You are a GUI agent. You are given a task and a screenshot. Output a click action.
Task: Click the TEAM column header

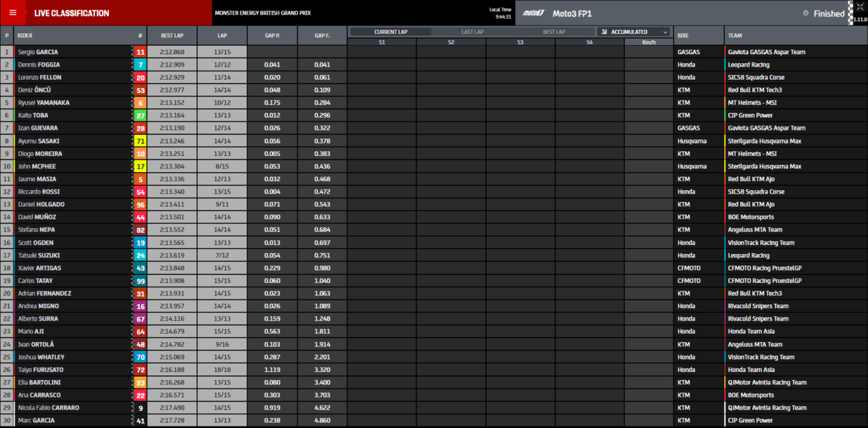pos(796,35)
